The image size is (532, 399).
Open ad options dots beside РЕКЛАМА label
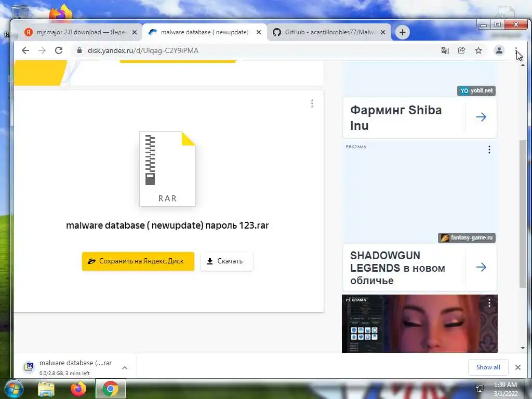coord(489,150)
